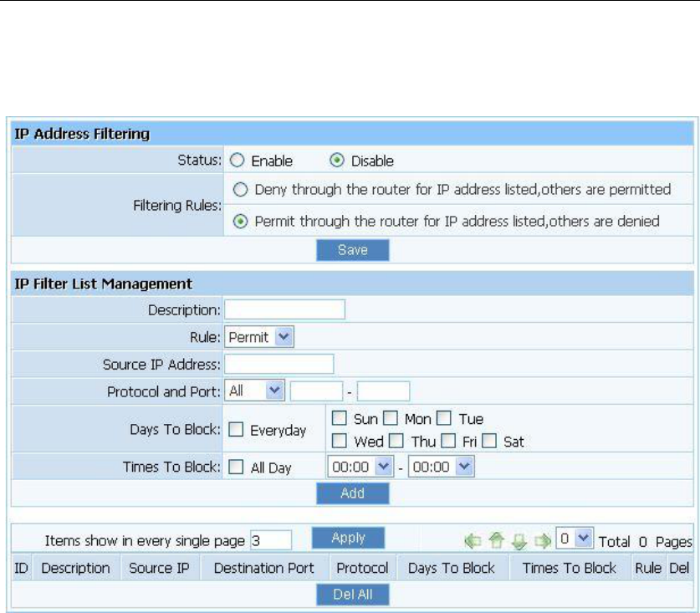Click the green left arrow page icon
700x613 pixels.
pos(473,541)
